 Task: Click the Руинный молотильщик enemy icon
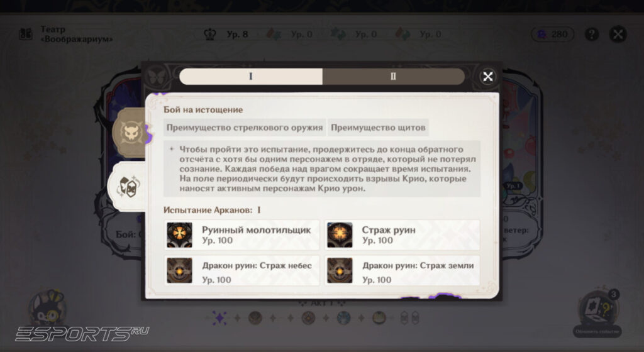pos(179,235)
